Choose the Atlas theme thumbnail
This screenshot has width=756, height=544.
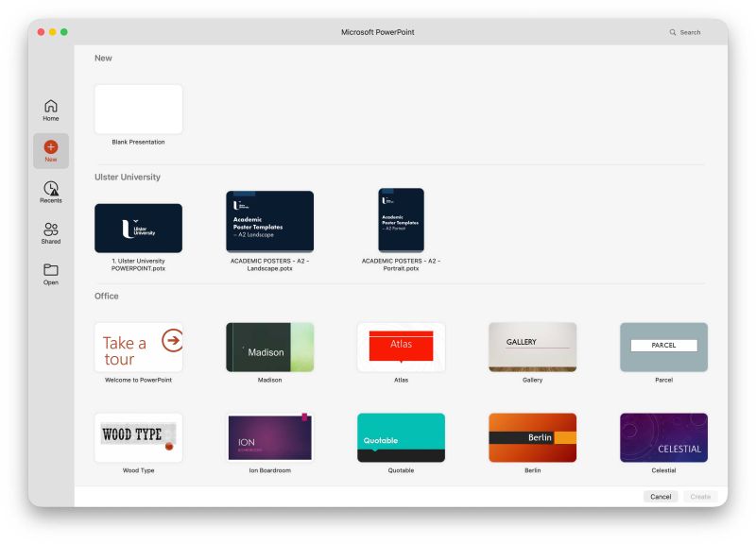[x=401, y=348]
